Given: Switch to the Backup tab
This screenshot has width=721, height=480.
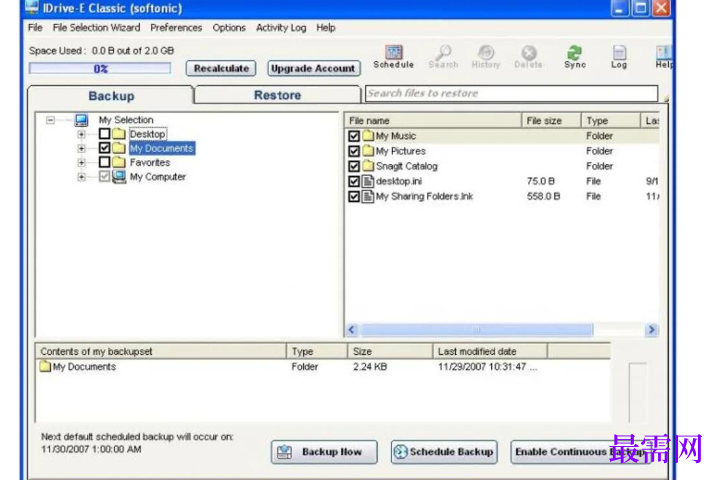Looking at the screenshot, I should click(111, 96).
